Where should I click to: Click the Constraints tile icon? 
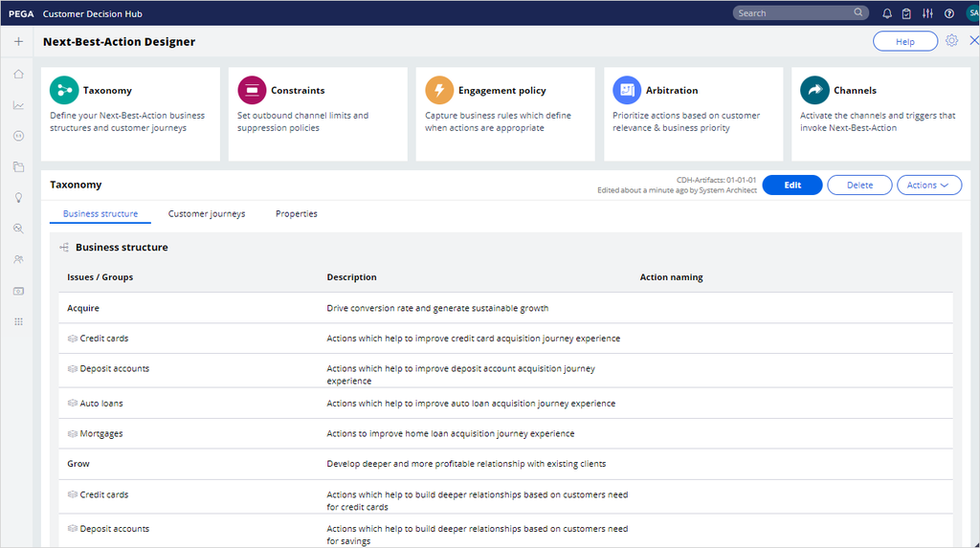coord(252,90)
